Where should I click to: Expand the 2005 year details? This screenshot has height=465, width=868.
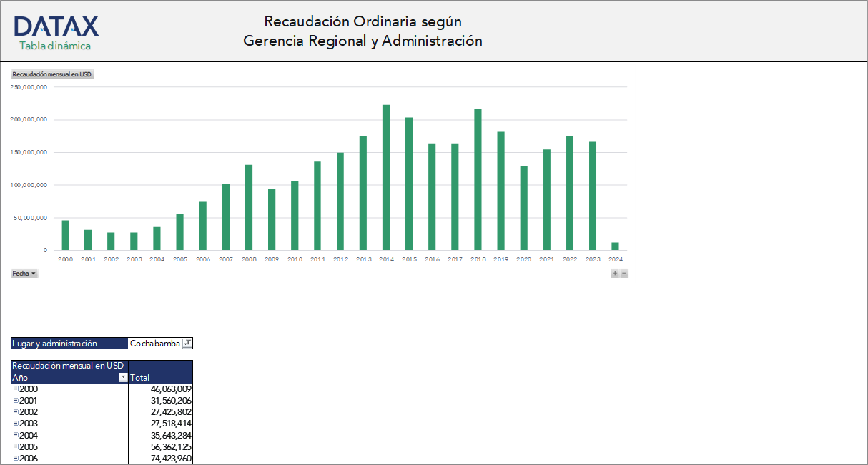click(15, 446)
